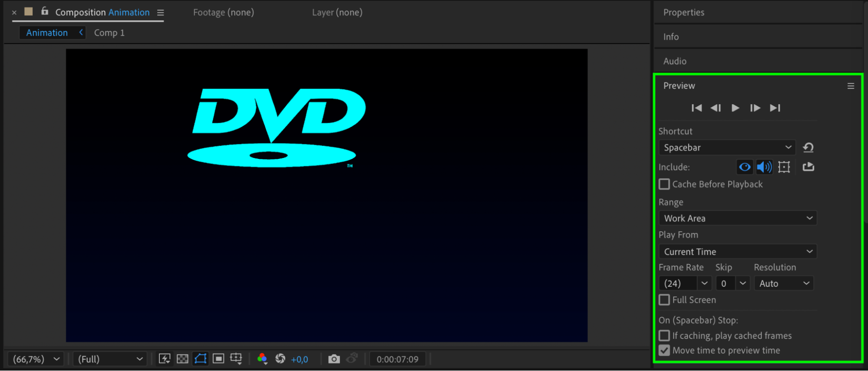Click the DVD logo in the viewer
The height and width of the screenshot is (371, 868).
click(277, 128)
